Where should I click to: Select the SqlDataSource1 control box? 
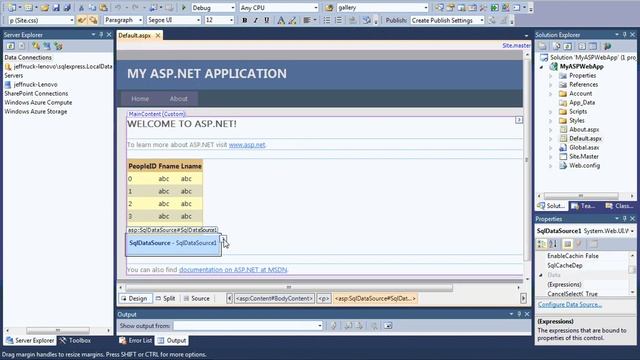[x=173, y=245]
